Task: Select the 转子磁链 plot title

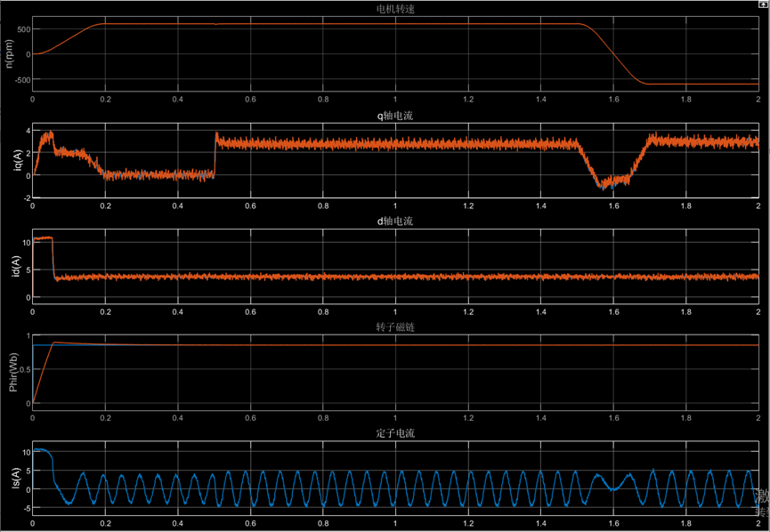Action: pyautogui.click(x=395, y=327)
